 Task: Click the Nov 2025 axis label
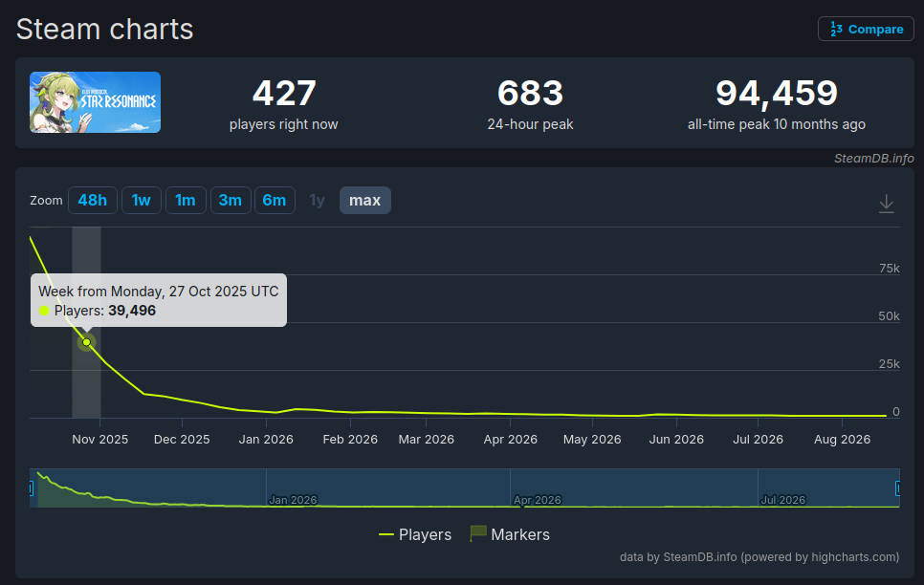100,440
